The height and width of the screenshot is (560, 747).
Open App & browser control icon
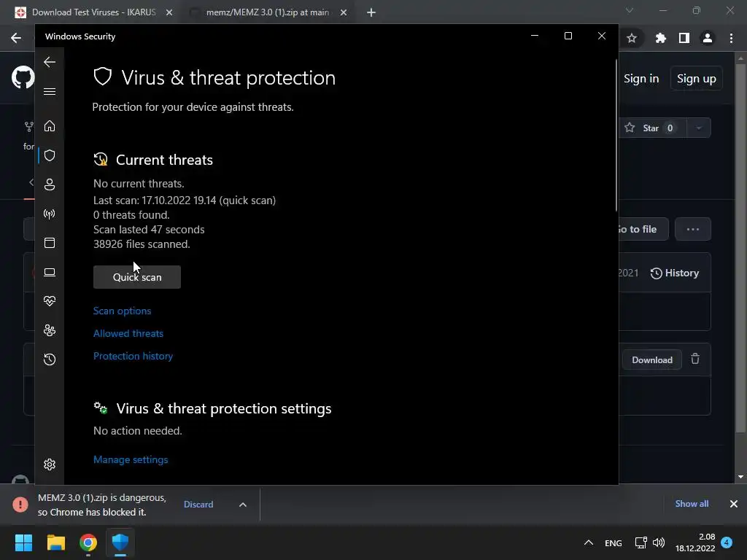tap(50, 243)
